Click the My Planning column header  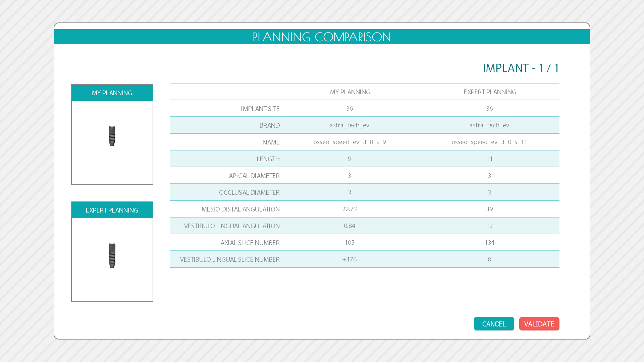point(350,92)
